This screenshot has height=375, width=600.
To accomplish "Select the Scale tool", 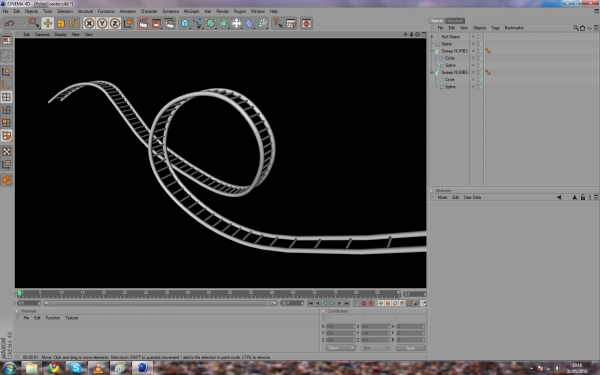I will [61, 23].
